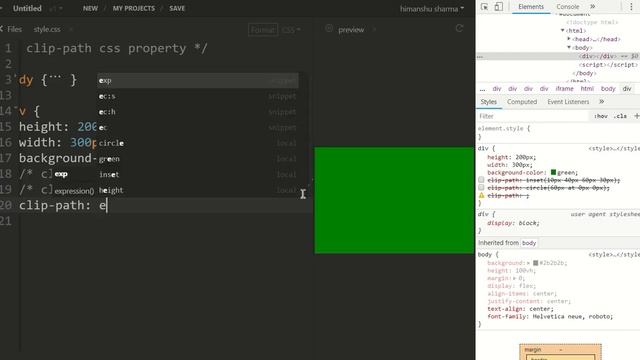Toggle the clip-path inset checkbox
The image size is (640, 360).
coord(481,180)
